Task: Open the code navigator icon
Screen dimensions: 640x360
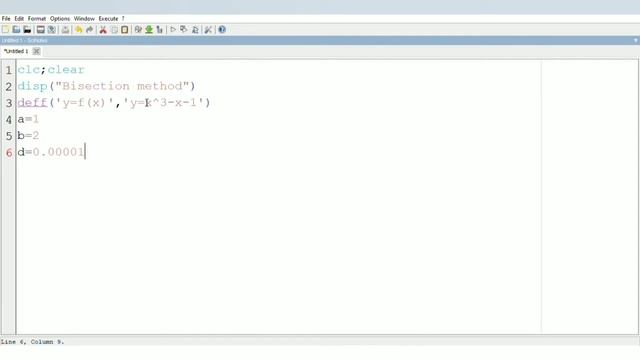Action: pyautogui.click(x=160, y=30)
